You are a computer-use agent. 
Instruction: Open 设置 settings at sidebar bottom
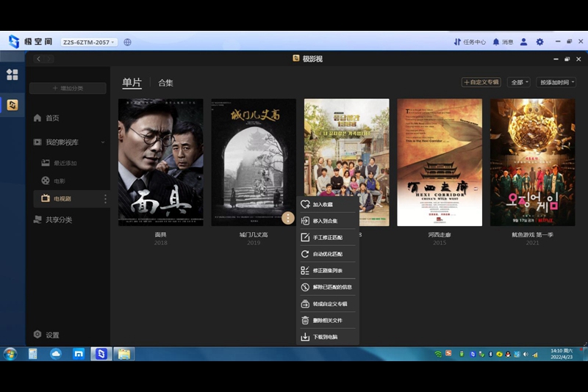click(46, 335)
